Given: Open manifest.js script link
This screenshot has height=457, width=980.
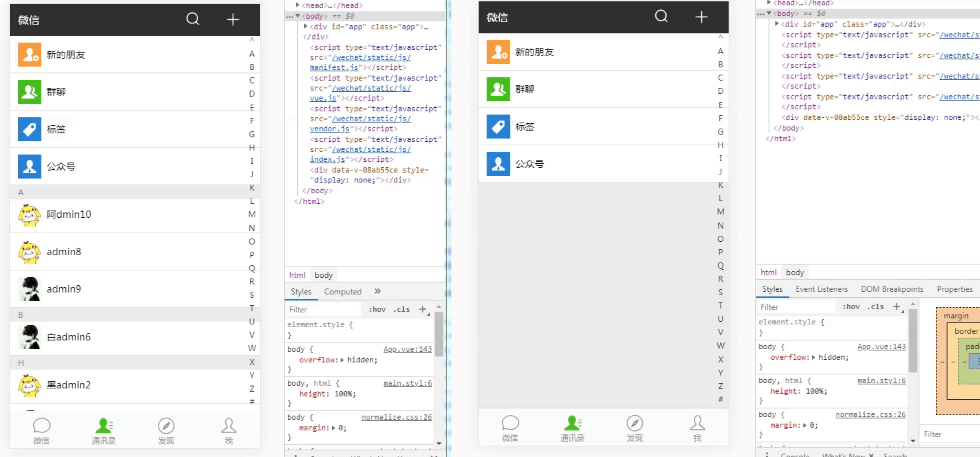Looking at the screenshot, I should click(335, 67).
